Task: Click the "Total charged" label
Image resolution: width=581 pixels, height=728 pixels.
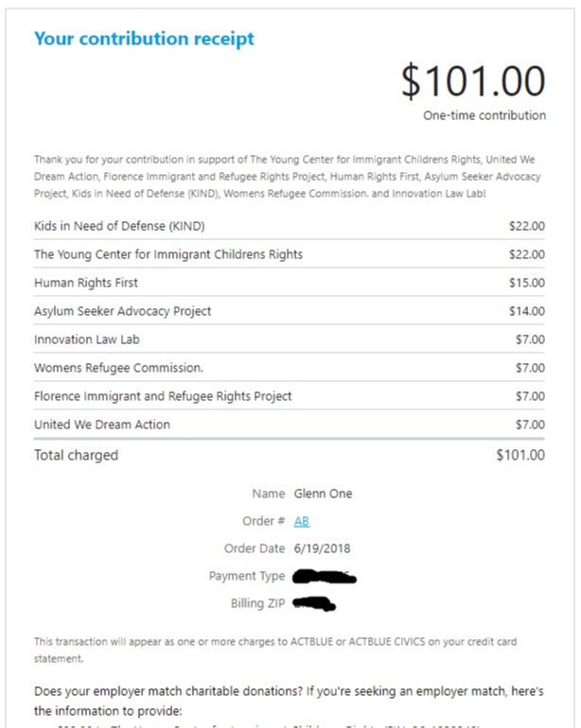Action: [76, 455]
